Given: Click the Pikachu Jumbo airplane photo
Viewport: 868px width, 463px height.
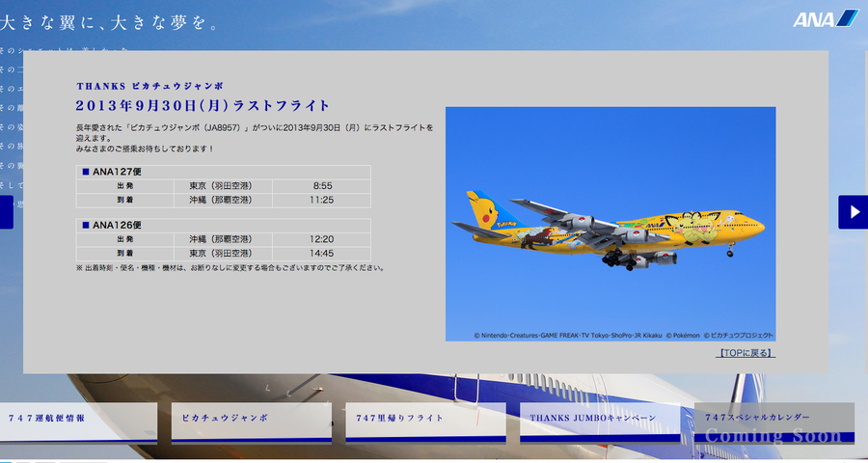Looking at the screenshot, I should (610, 224).
